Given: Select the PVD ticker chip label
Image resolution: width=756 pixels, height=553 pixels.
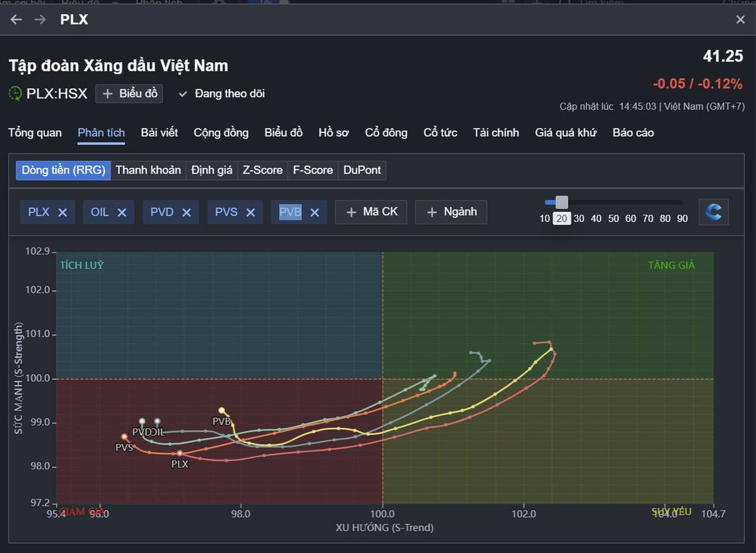Looking at the screenshot, I should tap(162, 212).
